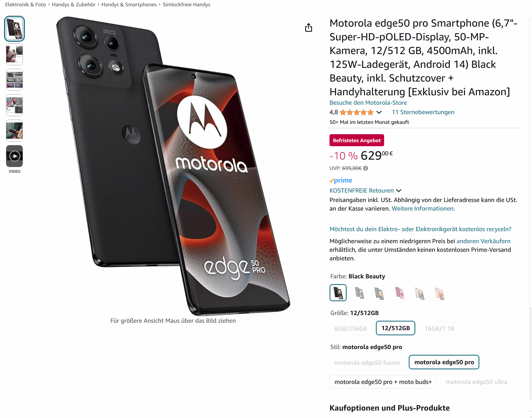Open 11 Sternebewertungen reviews link
Screen dimensions: 532x418
point(423,112)
